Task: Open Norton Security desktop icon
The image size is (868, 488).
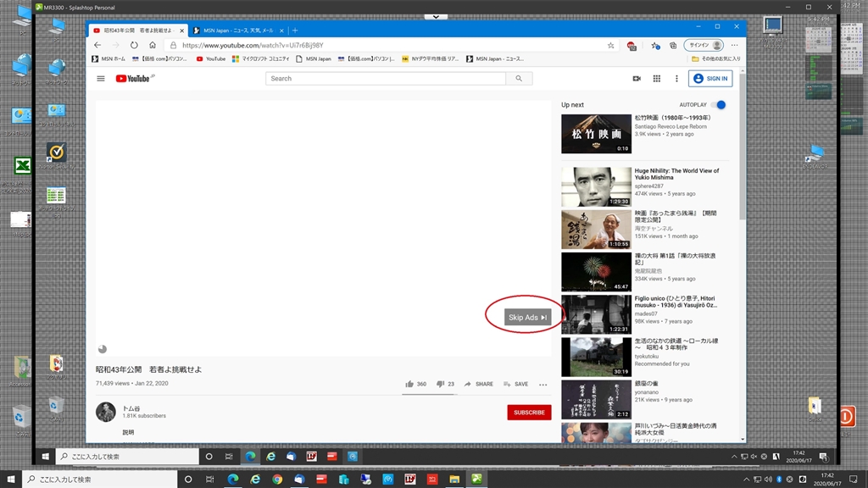Action: pos(57,155)
